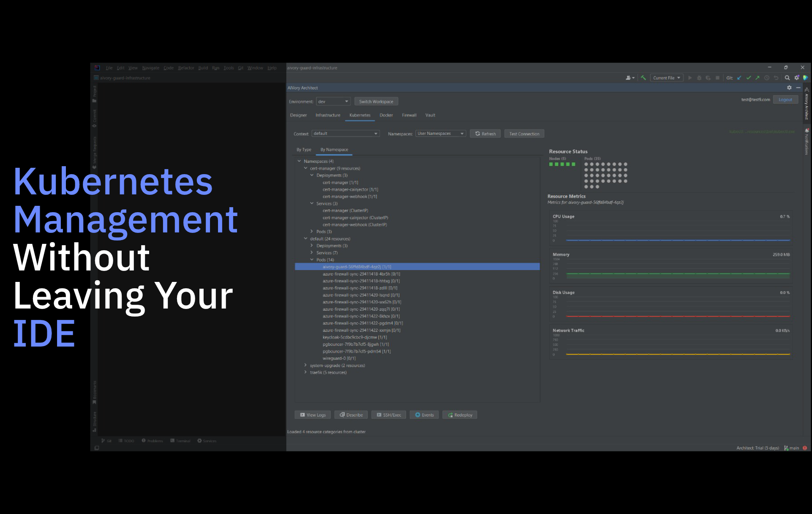The height and width of the screenshot is (514, 812).
Task: Click the Logout button
Action: [785, 100]
